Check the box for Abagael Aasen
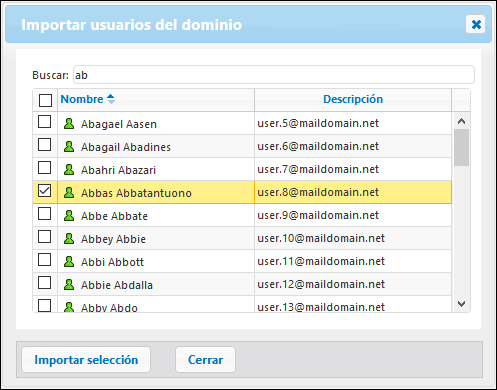The width and height of the screenshot is (497, 390). [x=44, y=122]
